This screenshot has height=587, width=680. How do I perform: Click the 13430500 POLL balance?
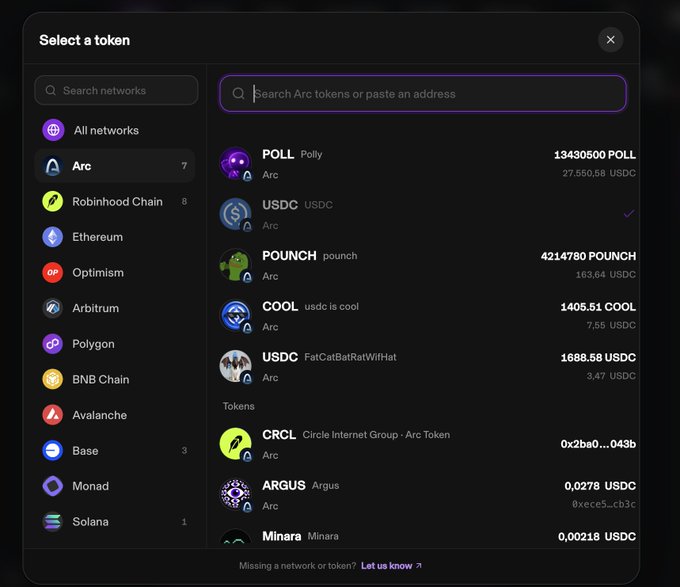pos(595,155)
